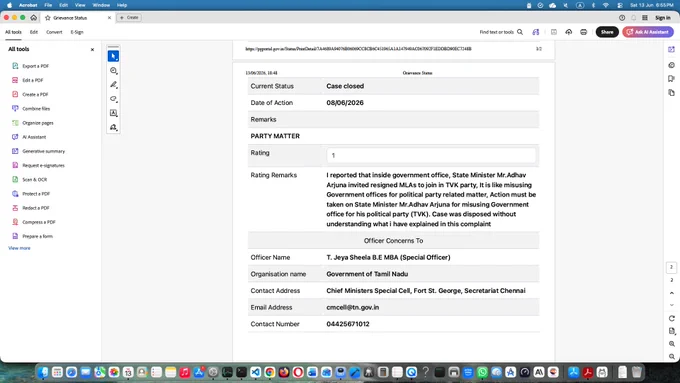Image resolution: width=680 pixels, height=383 pixels.
Task: Pick the highlighter pen tool
Action: pos(113,85)
